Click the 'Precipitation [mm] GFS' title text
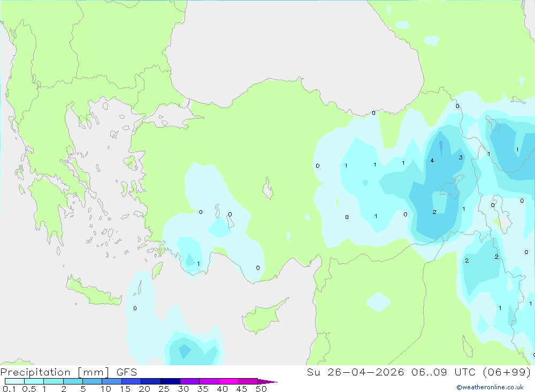535x392 pixels. (x=68, y=372)
